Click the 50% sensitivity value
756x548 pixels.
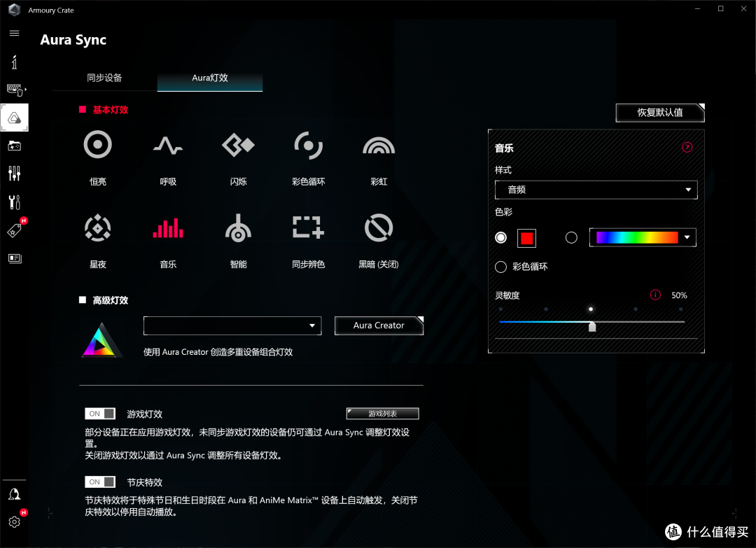click(679, 295)
